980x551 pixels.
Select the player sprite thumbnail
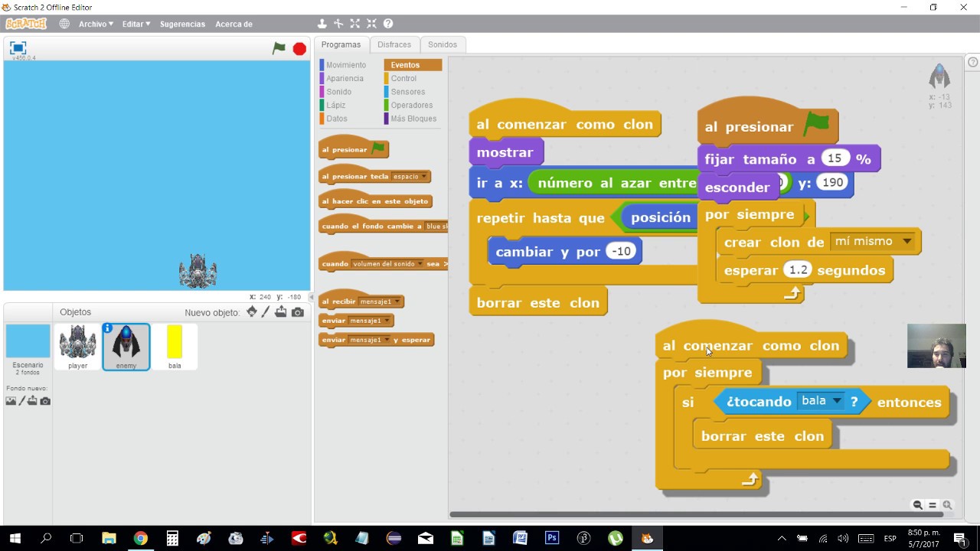[x=77, y=346]
